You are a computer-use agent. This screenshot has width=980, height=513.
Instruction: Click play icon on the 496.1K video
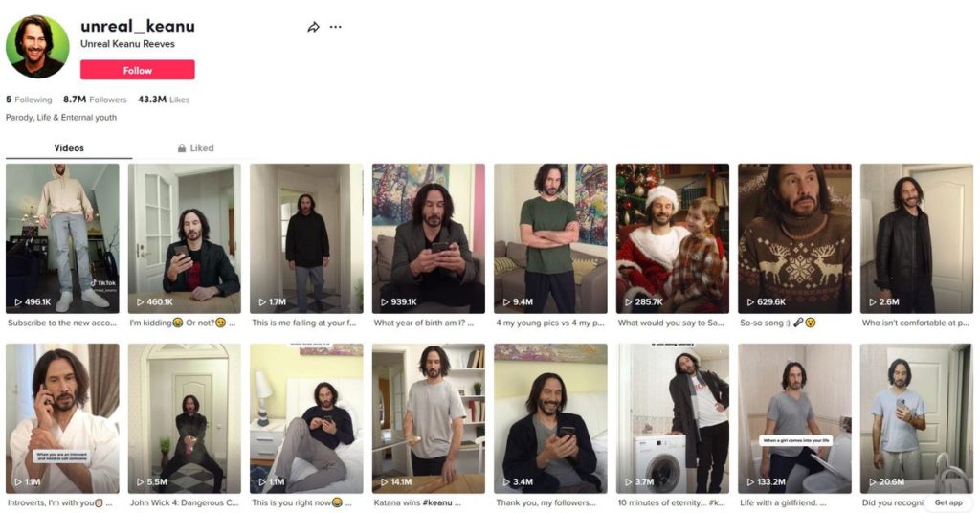[18, 301]
